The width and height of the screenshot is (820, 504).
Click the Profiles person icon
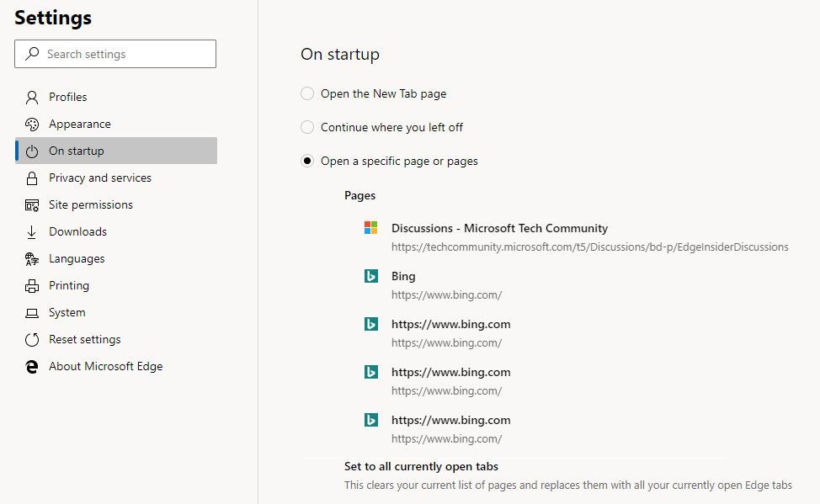point(32,98)
